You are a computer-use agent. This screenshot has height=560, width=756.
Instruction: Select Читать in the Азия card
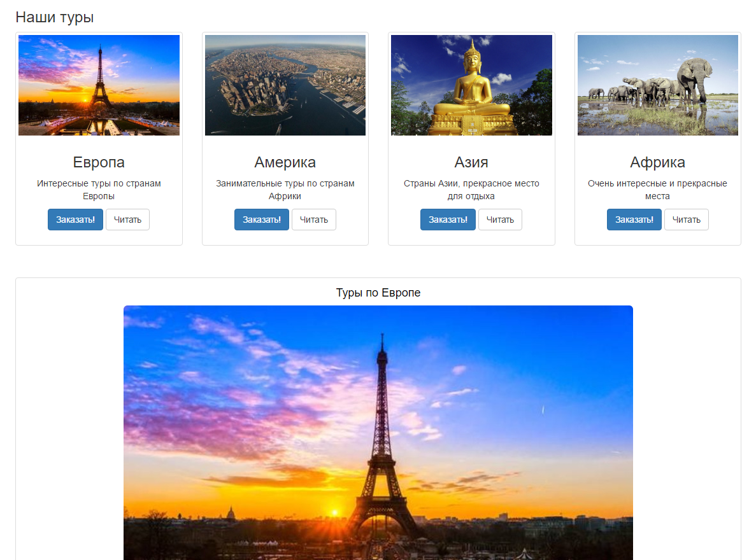[x=500, y=220]
